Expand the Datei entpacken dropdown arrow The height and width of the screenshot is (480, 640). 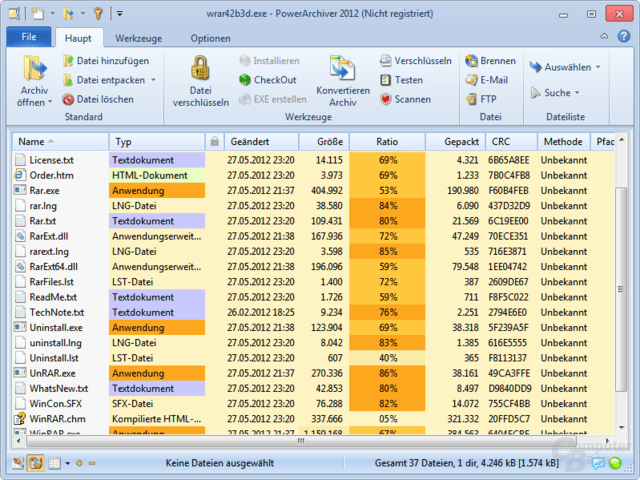(153, 80)
